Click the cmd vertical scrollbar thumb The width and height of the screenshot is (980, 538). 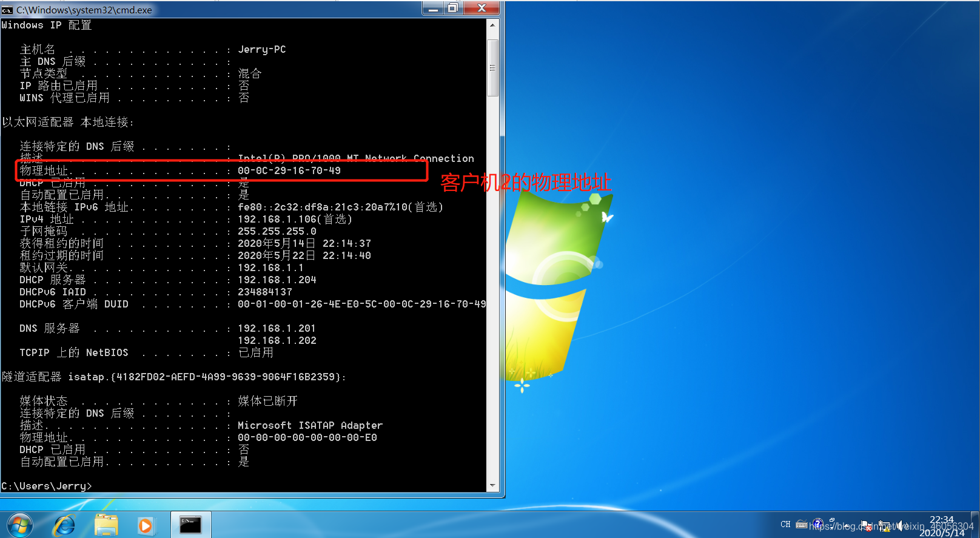(492, 68)
